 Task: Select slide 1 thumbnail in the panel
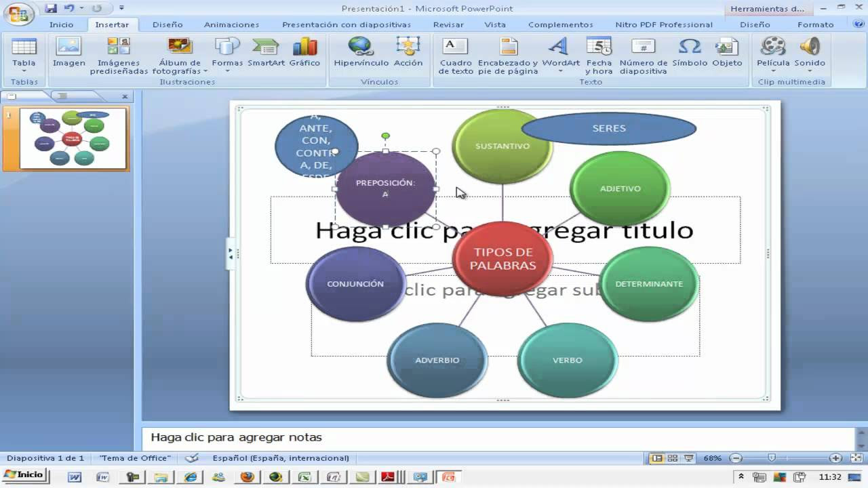pyautogui.click(x=73, y=138)
